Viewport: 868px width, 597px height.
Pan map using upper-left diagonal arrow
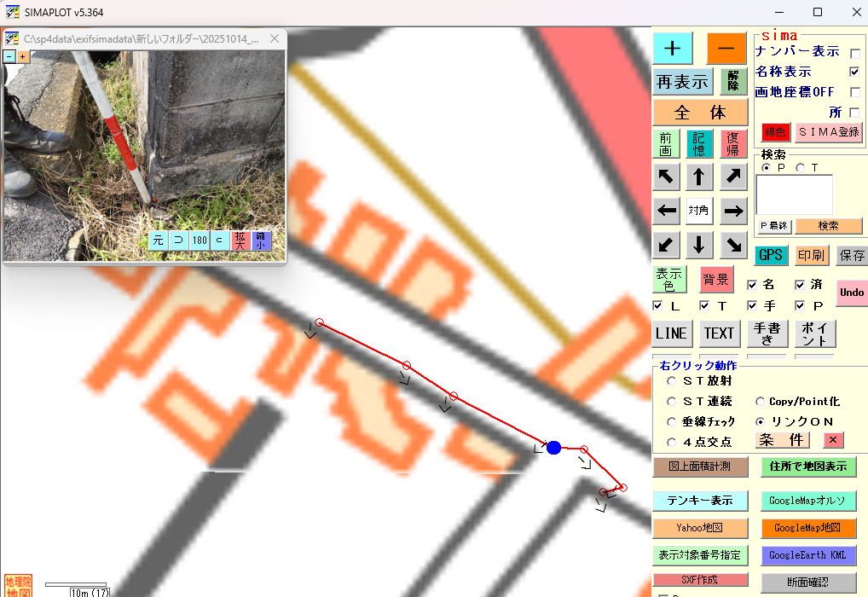coord(666,177)
